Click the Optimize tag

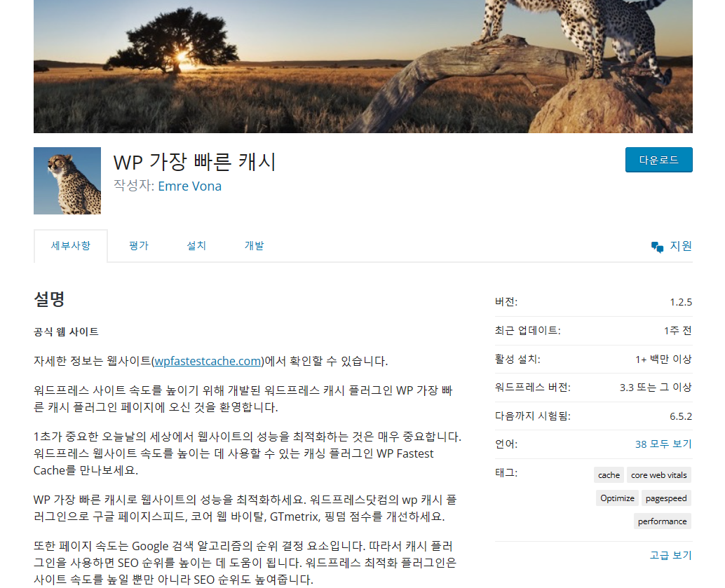617,498
